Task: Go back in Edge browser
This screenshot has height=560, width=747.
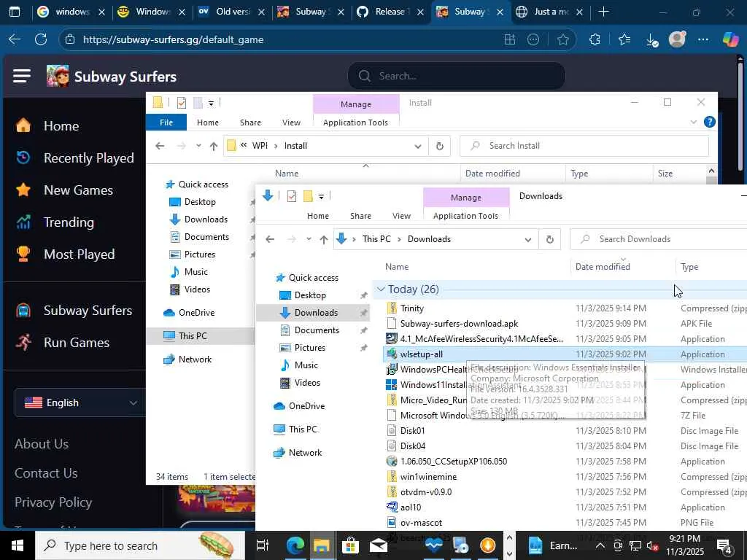Action: click(15, 39)
